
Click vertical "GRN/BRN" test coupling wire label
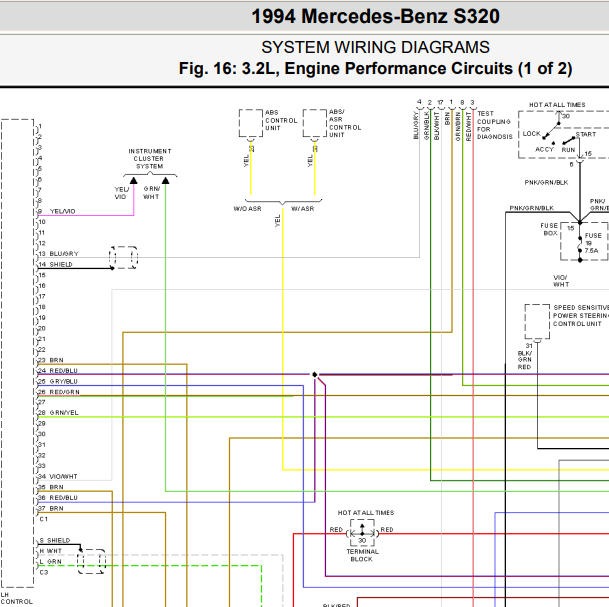pyautogui.click(x=458, y=126)
